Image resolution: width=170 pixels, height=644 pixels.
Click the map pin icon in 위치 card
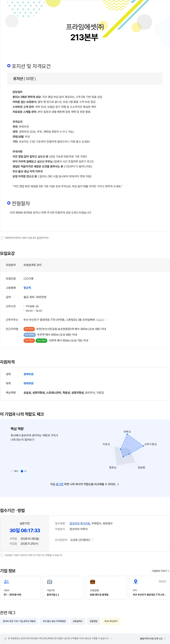pos(135,582)
